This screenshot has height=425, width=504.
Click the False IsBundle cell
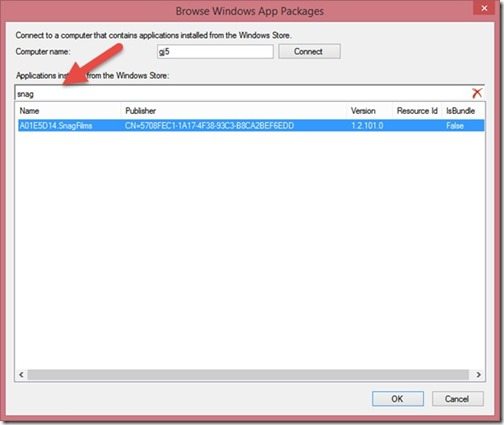pos(455,125)
